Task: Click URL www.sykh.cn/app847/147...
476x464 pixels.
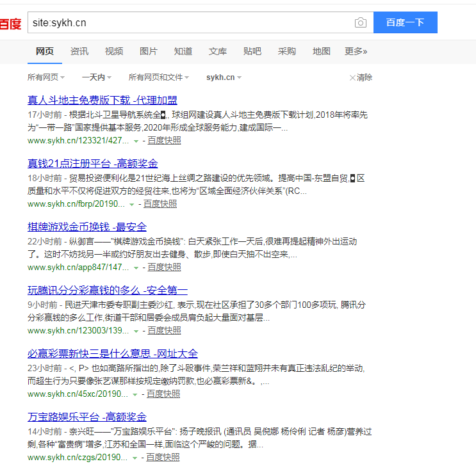Action: tap(78, 267)
